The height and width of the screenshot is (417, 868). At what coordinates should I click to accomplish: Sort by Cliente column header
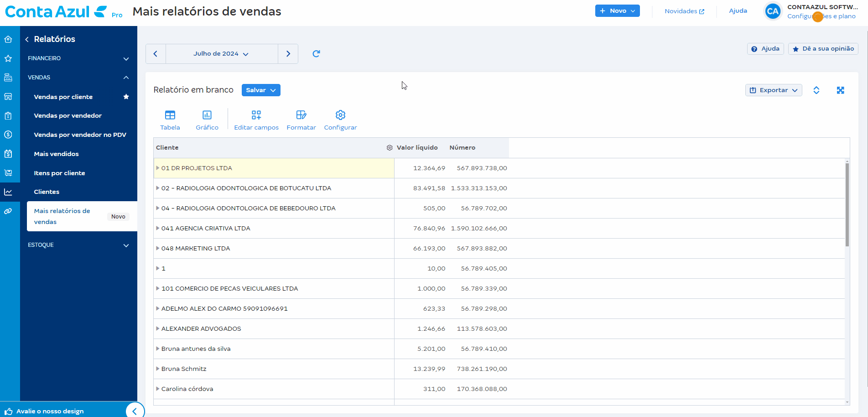(x=167, y=148)
